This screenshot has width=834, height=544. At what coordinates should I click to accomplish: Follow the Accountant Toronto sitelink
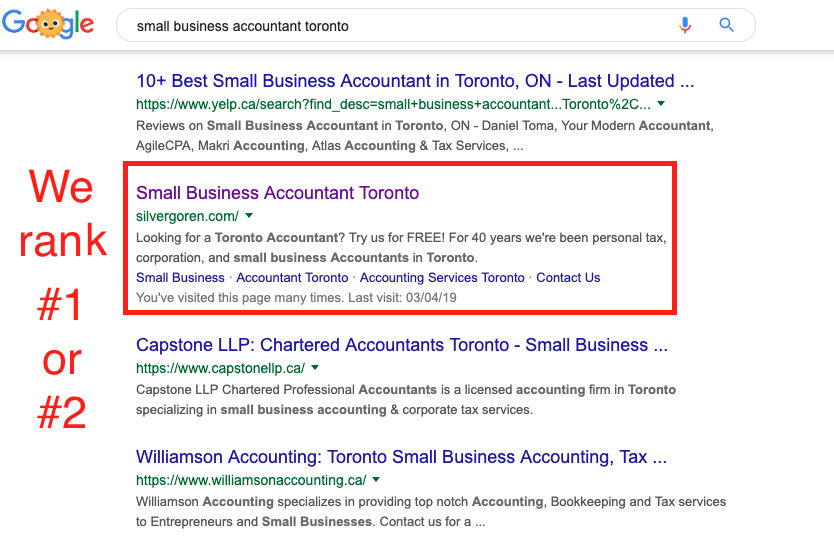click(x=292, y=278)
